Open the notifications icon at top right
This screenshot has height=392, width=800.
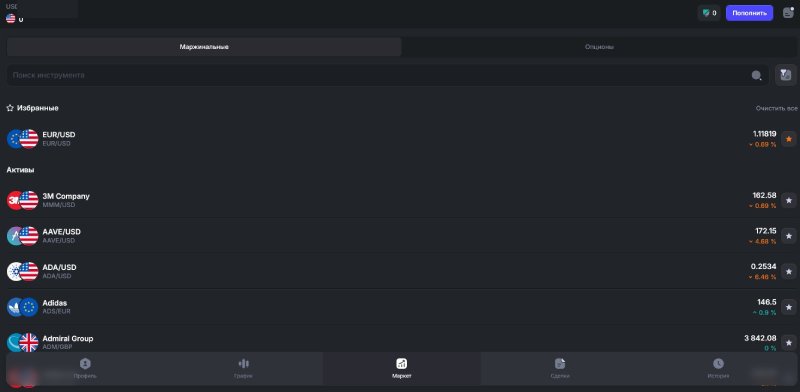(788, 13)
